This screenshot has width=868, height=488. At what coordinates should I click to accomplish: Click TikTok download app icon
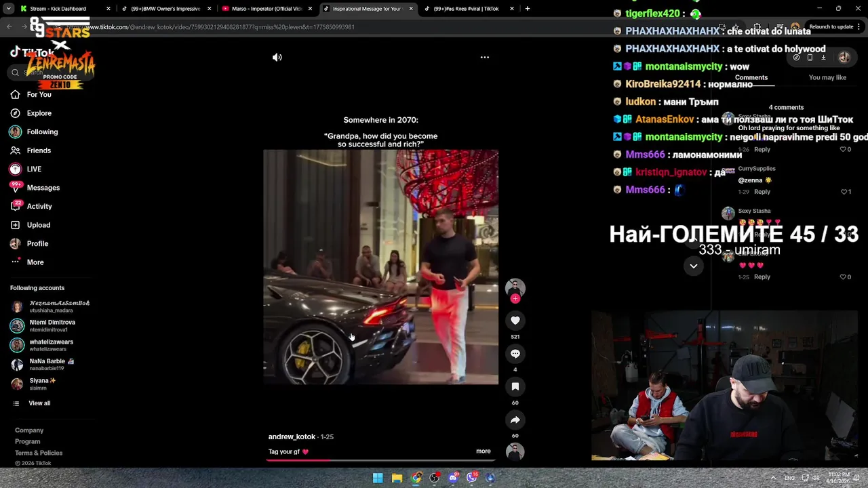tap(823, 58)
